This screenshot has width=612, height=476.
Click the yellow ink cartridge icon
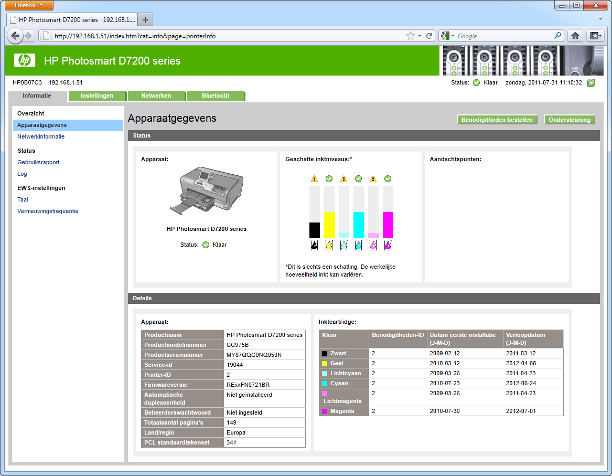(x=329, y=244)
